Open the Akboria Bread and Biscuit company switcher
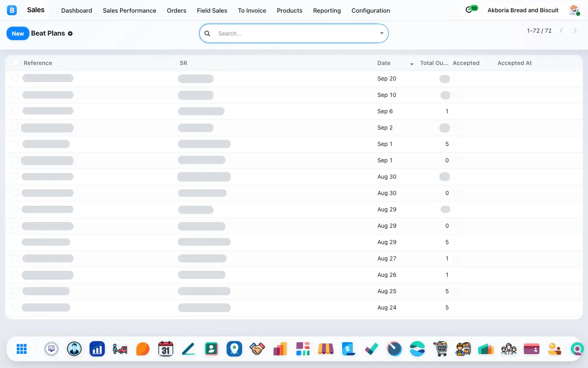The image size is (588, 368). 523,10
